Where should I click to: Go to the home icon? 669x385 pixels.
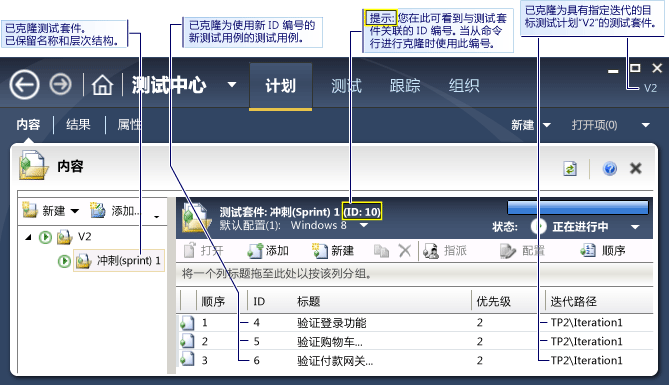coord(102,85)
